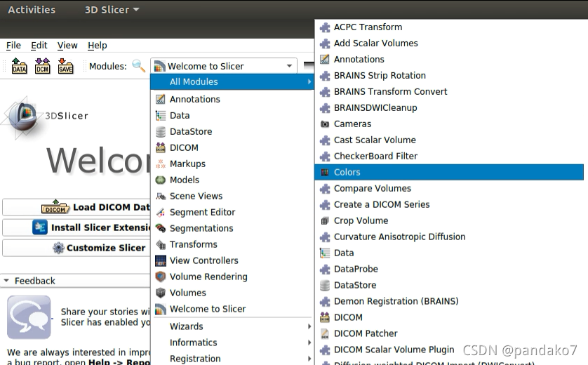Select Colors in the All Modules list
Screen dimensions: 588x365
pos(449,172)
